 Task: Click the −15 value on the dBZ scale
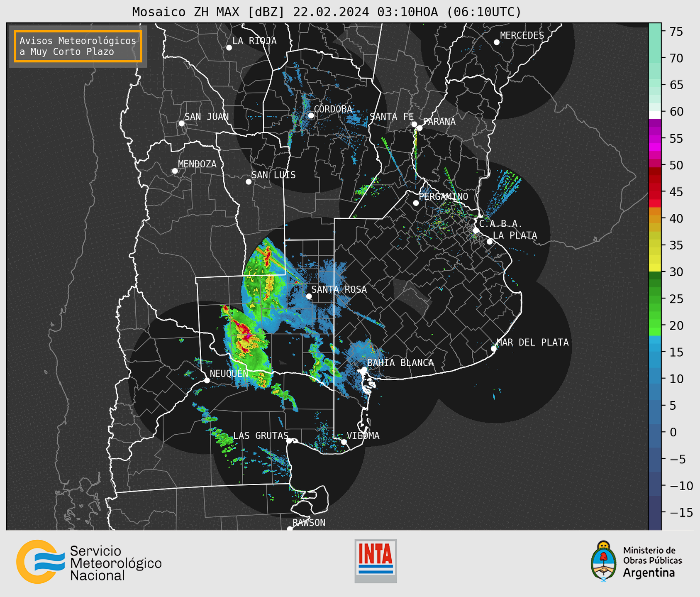pyautogui.click(x=680, y=512)
